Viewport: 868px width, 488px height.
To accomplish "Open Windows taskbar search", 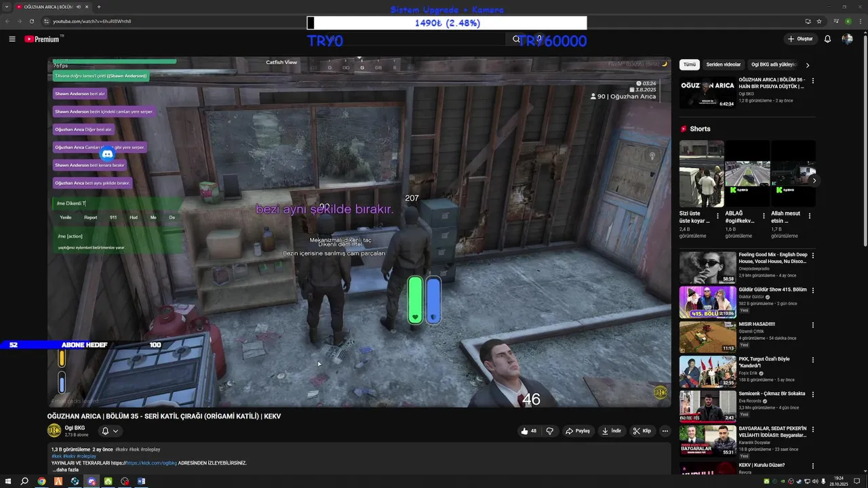I will [x=24, y=481].
